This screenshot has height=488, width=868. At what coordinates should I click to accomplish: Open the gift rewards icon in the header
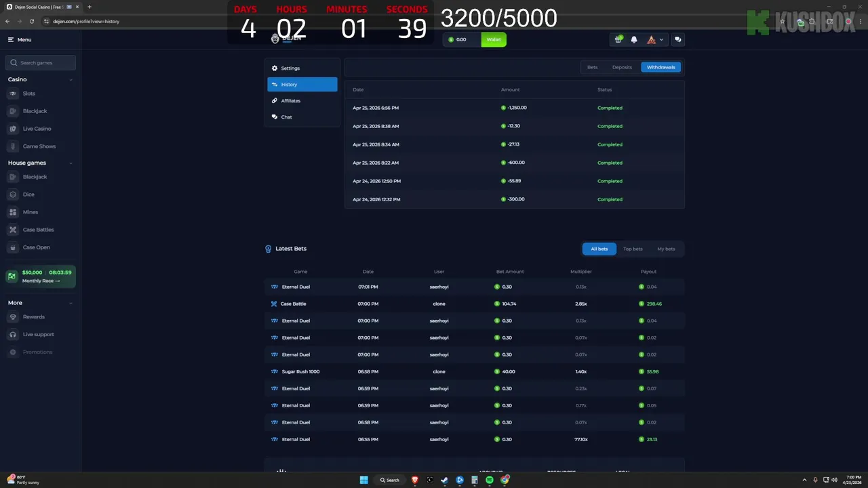point(618,39)
